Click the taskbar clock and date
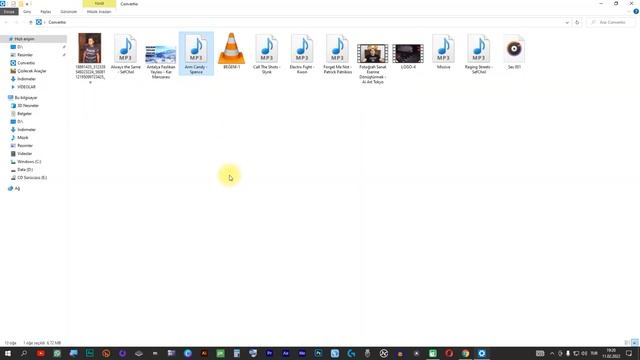640x360 pixels. click(x=611, y=353)
